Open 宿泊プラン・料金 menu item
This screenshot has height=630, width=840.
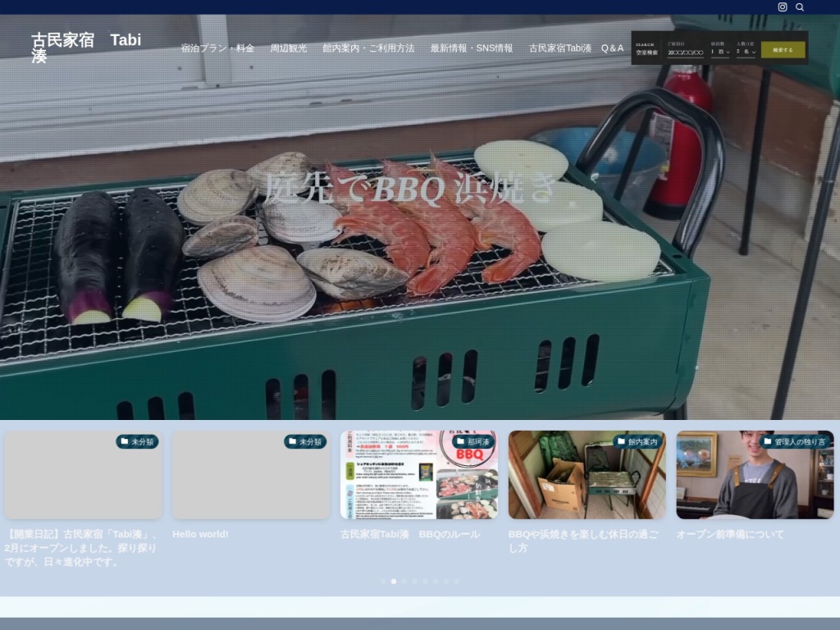coord(217,48)
